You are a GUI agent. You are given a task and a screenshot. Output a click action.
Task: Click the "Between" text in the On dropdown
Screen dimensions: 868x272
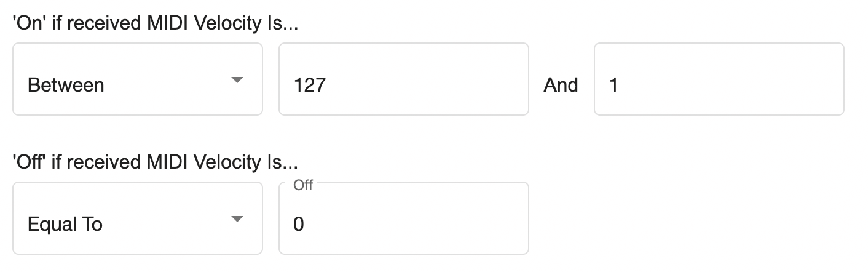pyautogui.click(x=66, y=85)
